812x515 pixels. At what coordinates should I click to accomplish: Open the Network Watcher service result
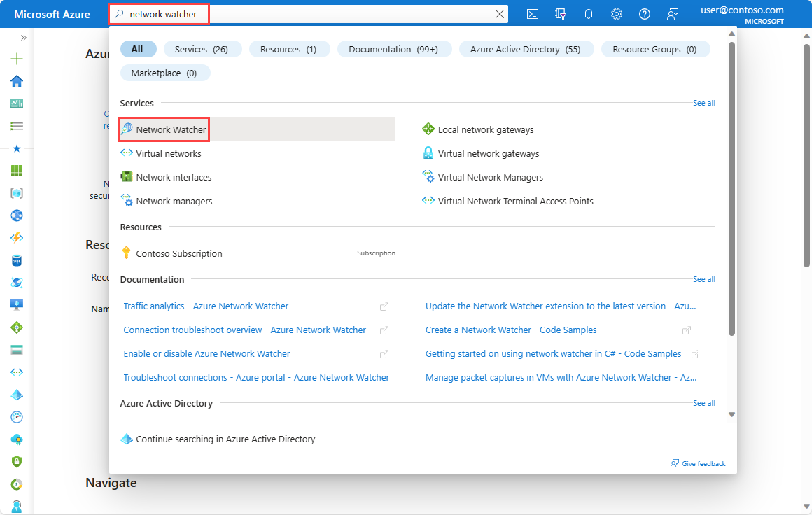click(170, 129)
